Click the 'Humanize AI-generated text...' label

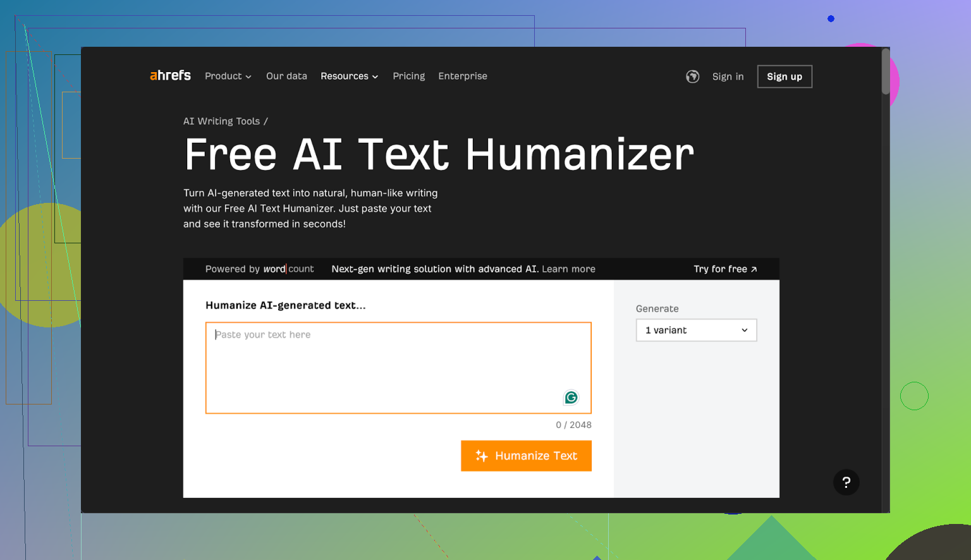coord(286,305)
